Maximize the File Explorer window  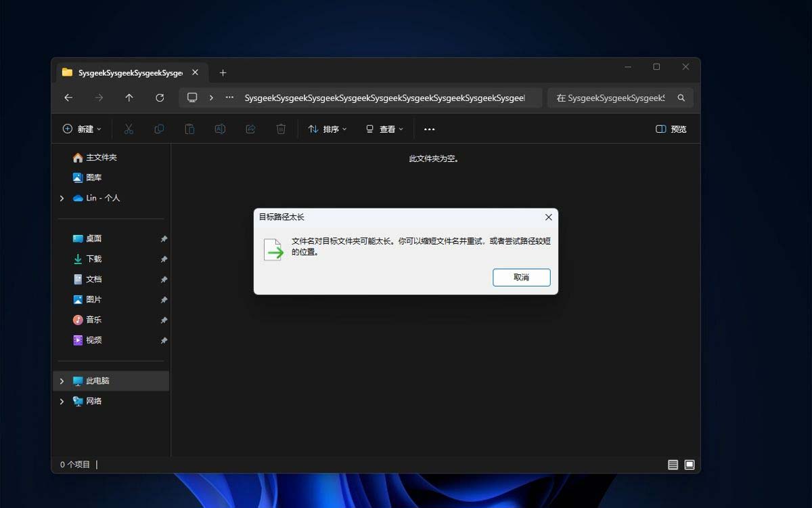pos(656,66)
